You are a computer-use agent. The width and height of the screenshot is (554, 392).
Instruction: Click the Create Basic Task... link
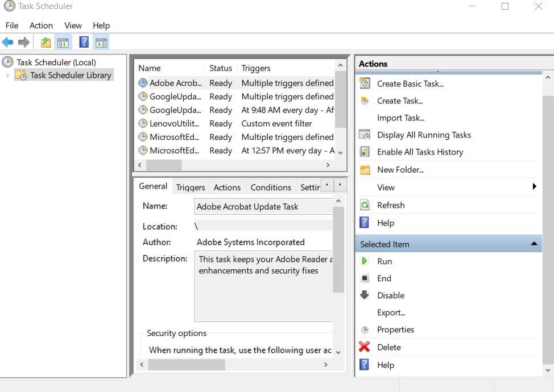click(410, 84)
